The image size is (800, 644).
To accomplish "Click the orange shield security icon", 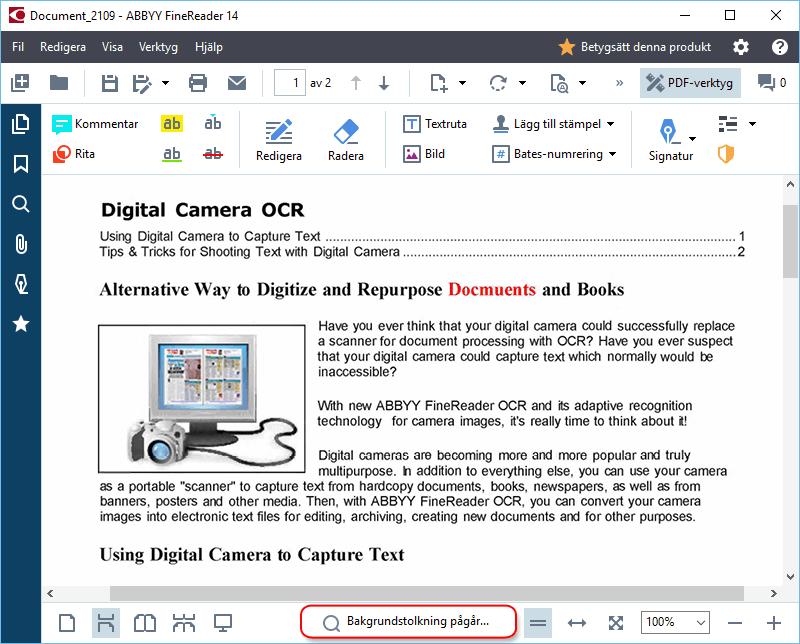I will point(726,154).
